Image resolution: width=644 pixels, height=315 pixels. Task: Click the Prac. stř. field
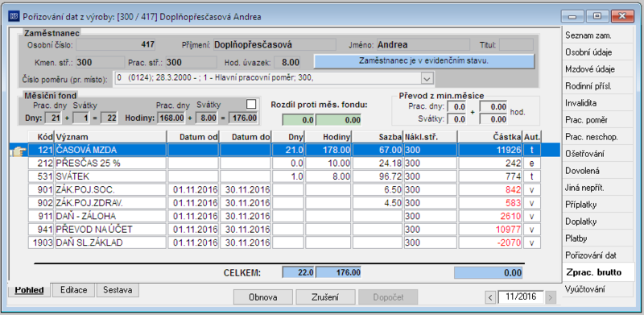pos(192,62)
